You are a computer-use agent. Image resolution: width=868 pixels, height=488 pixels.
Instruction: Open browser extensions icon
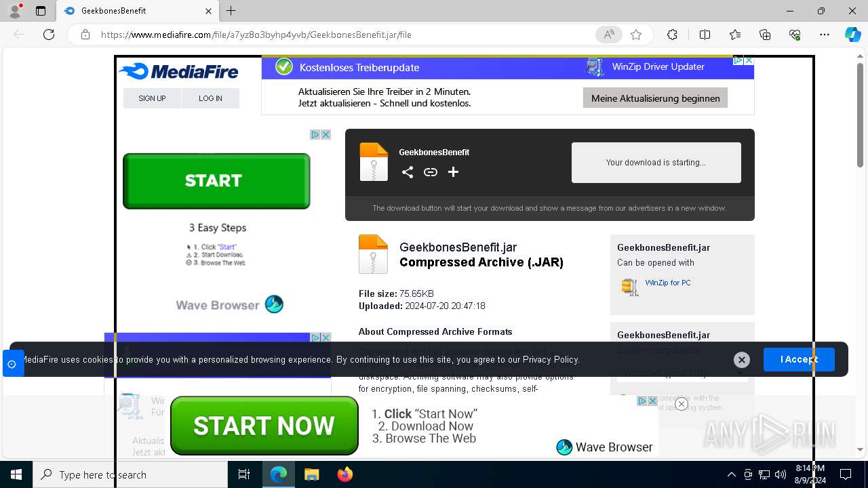672,35
